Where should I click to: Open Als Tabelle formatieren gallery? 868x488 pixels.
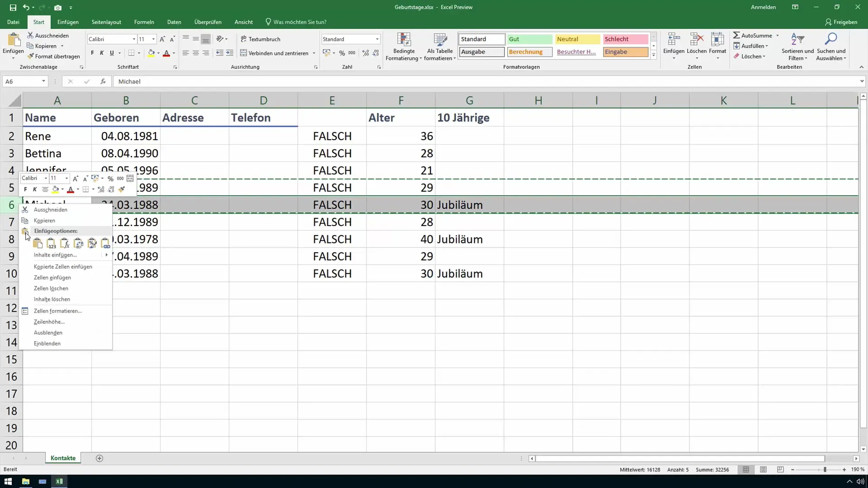pos(440,47)
